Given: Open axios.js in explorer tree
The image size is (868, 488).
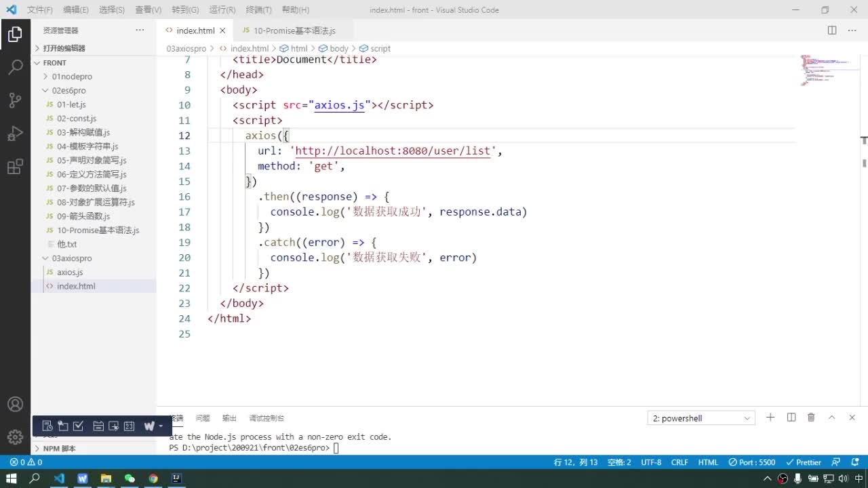Looking at the screenshot, I should 94,272.
